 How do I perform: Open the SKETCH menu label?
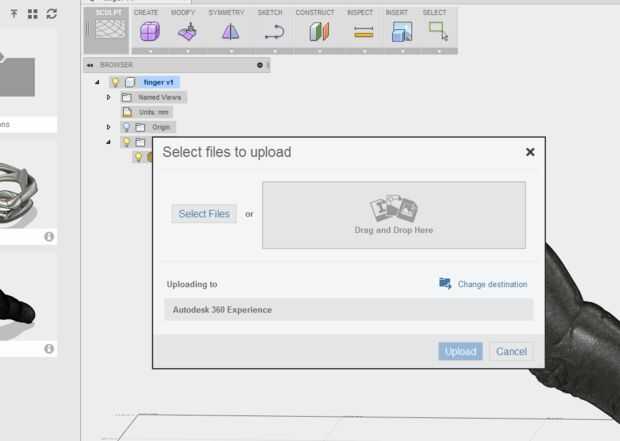270,12
